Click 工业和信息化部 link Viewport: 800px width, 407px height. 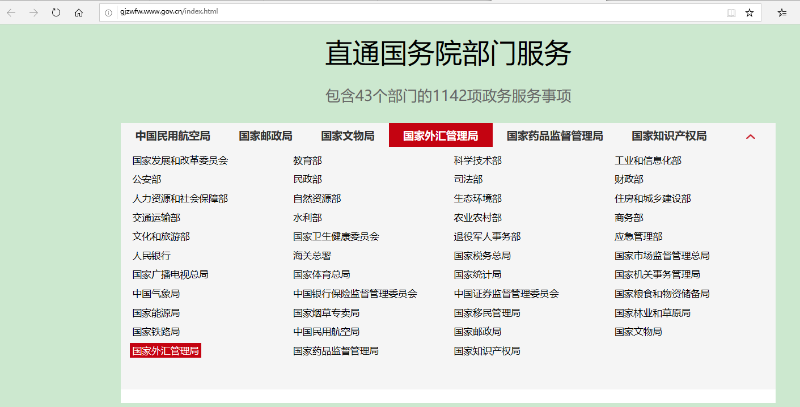[648, 160]
